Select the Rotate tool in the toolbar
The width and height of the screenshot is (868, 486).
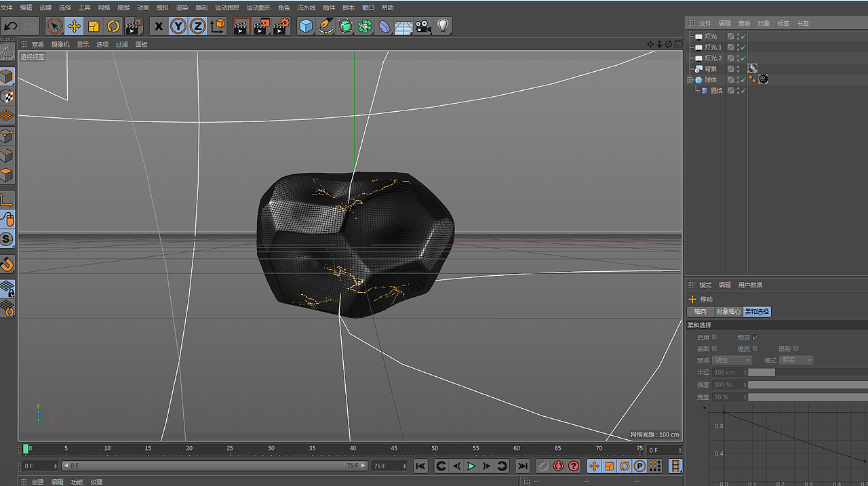coord(113,26)
